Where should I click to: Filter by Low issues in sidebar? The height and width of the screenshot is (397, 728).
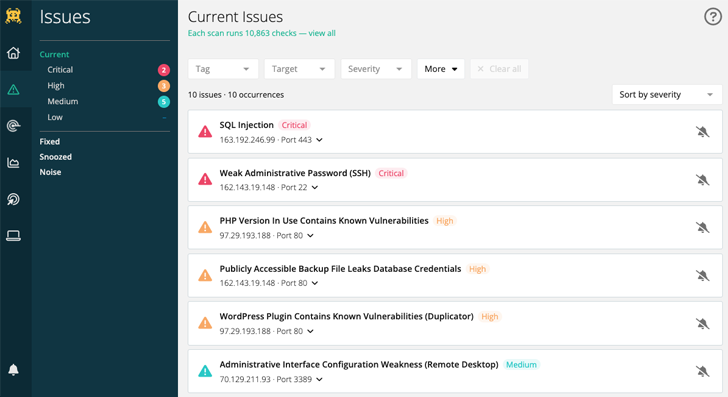click(55, 117)
